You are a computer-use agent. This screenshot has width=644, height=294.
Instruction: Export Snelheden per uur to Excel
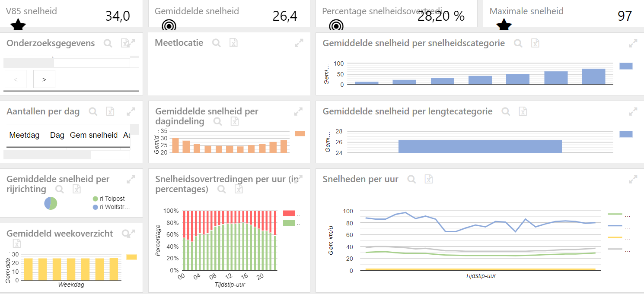pos(428,179)
